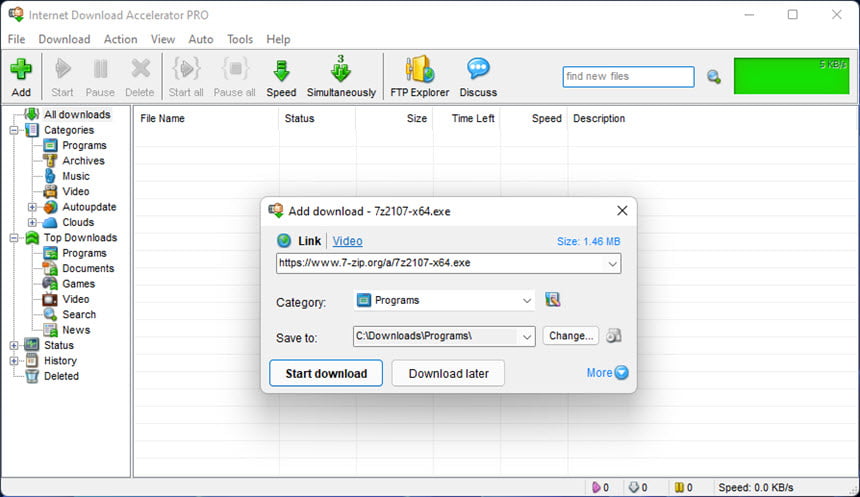
Task: Click the status bar active downloads icon
Action: [x=596, y=487]
